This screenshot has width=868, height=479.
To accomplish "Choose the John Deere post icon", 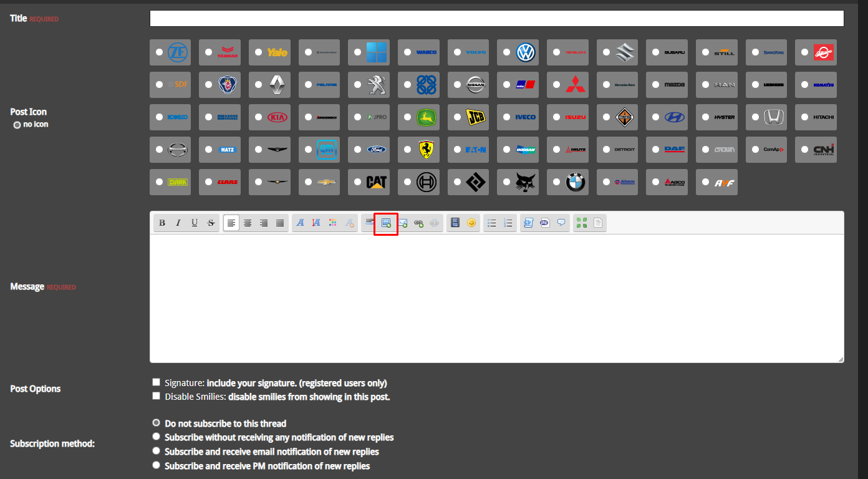I will tap(407, 117).
